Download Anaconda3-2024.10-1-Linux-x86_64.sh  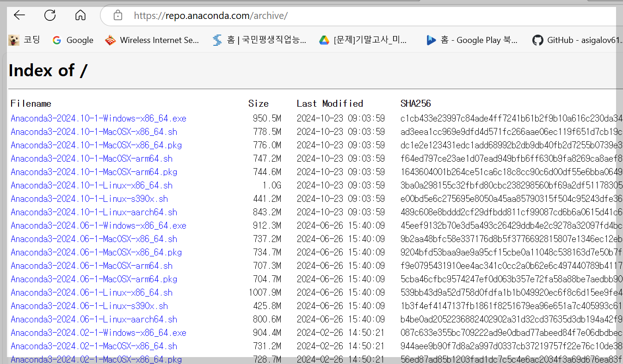(x=92, y=185)
